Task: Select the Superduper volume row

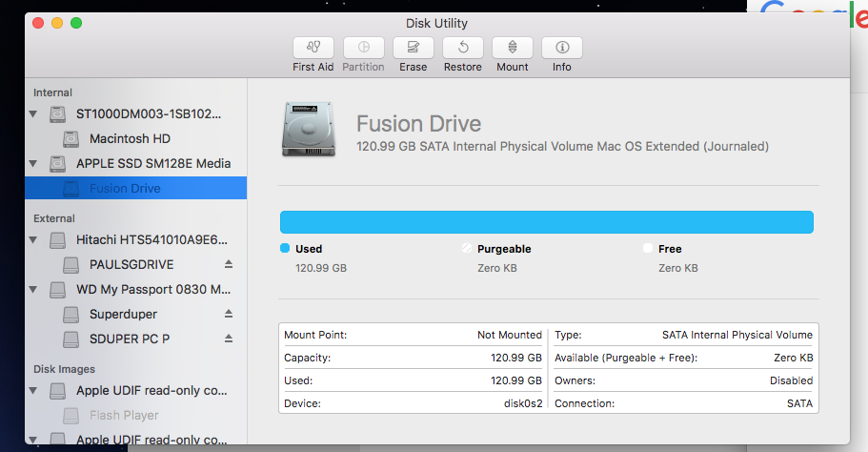Action: [x=135, y=314]
